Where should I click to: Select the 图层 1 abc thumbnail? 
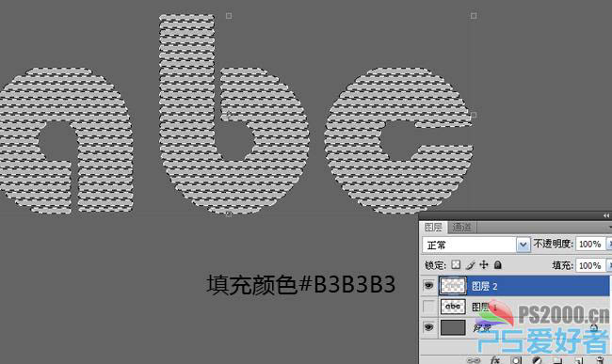point(453,307)
